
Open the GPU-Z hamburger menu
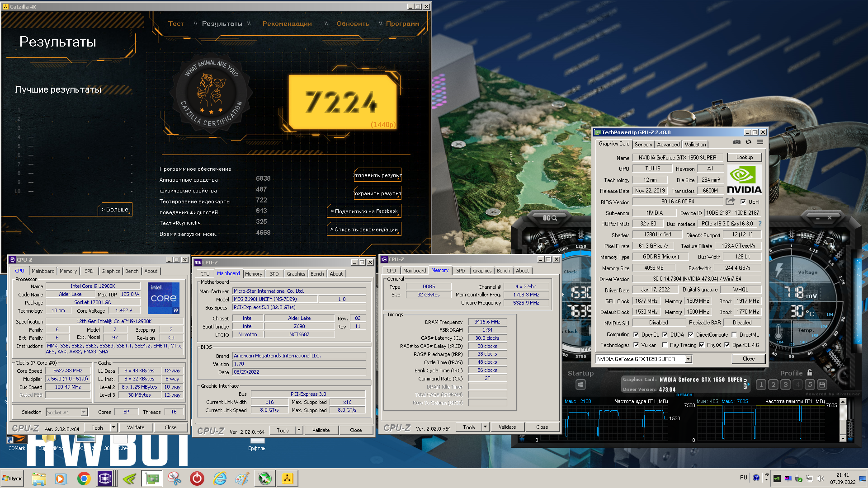(x=760, y=142)
